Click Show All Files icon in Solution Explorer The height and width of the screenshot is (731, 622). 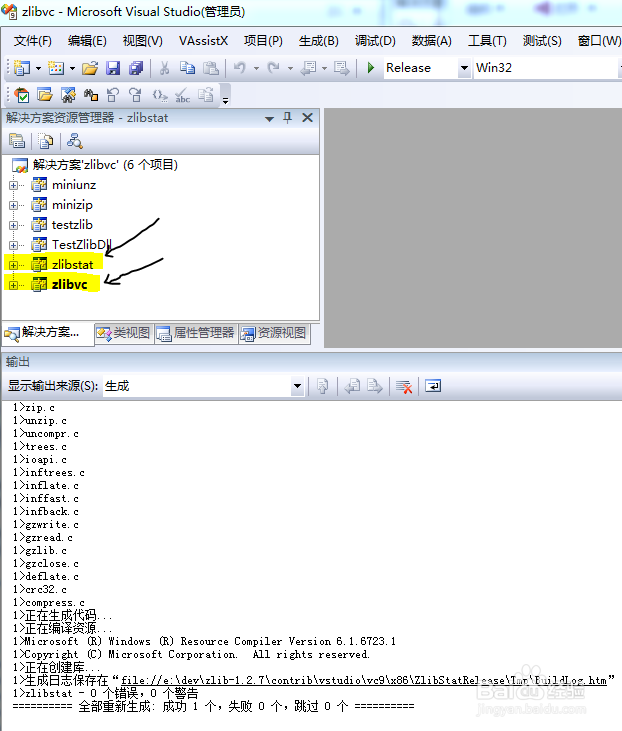[x=46, y=141]
